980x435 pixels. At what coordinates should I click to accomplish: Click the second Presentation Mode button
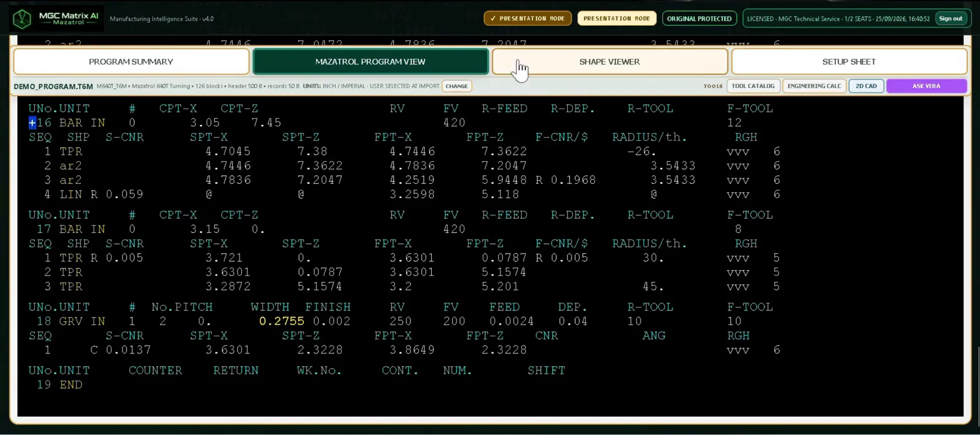617,18
